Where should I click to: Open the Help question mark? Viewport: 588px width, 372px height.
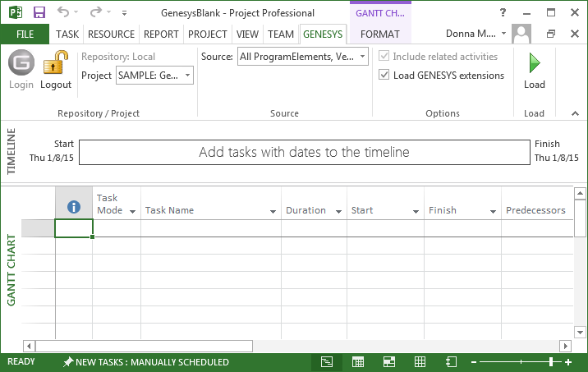(503, 13)
